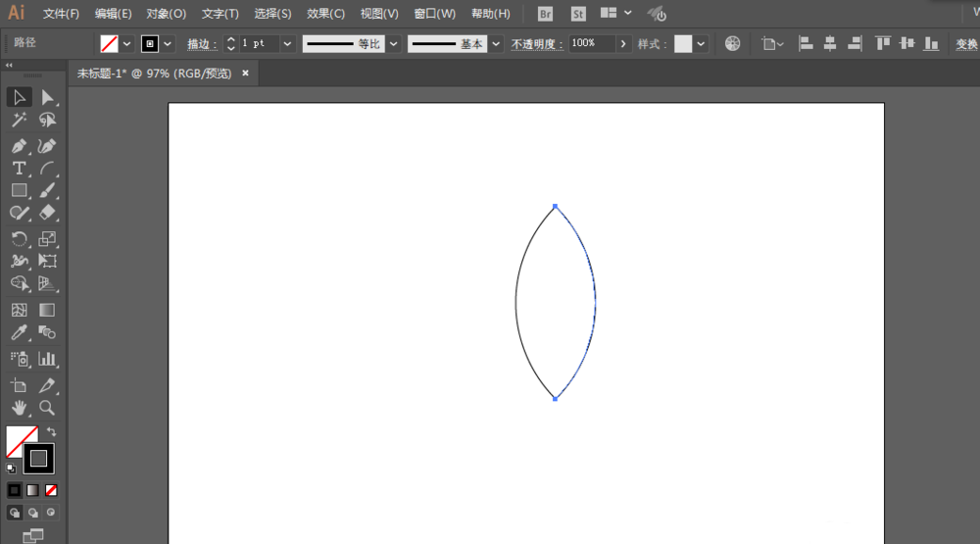Screen dimensions: 980x544
Task: Select the Selection tool arrow
Action: point(19,97)
